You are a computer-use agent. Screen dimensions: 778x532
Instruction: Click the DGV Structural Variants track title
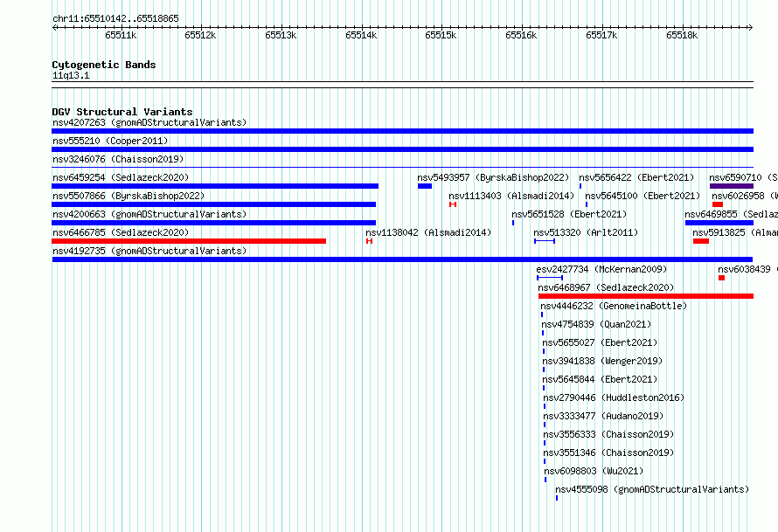tap(122, 112)
